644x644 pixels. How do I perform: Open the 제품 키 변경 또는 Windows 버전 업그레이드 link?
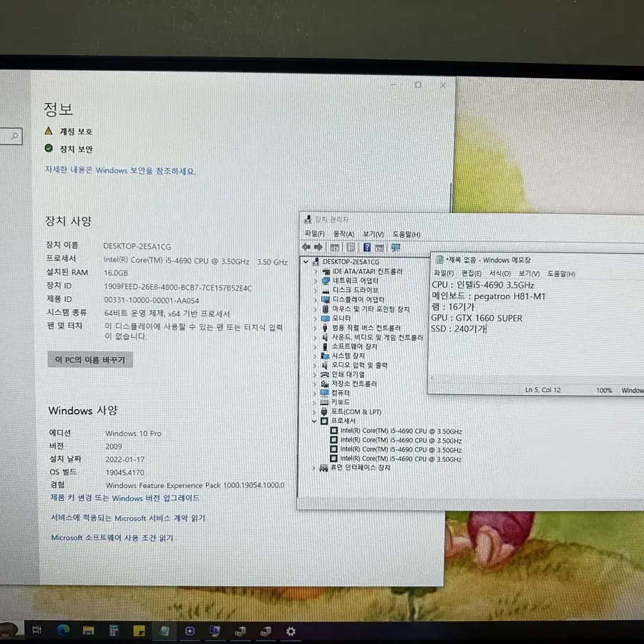click(125, 498)
